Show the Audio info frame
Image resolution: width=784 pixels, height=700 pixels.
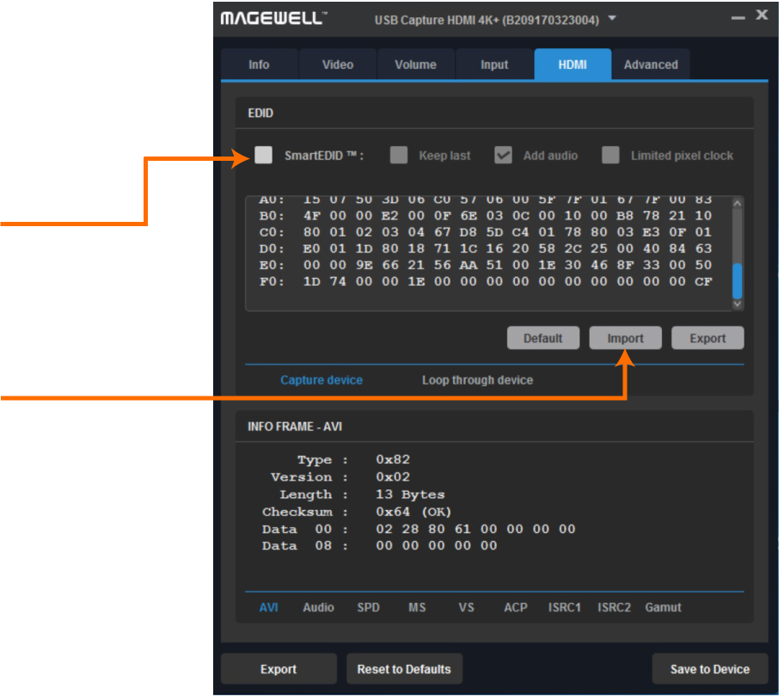point(318,607)
